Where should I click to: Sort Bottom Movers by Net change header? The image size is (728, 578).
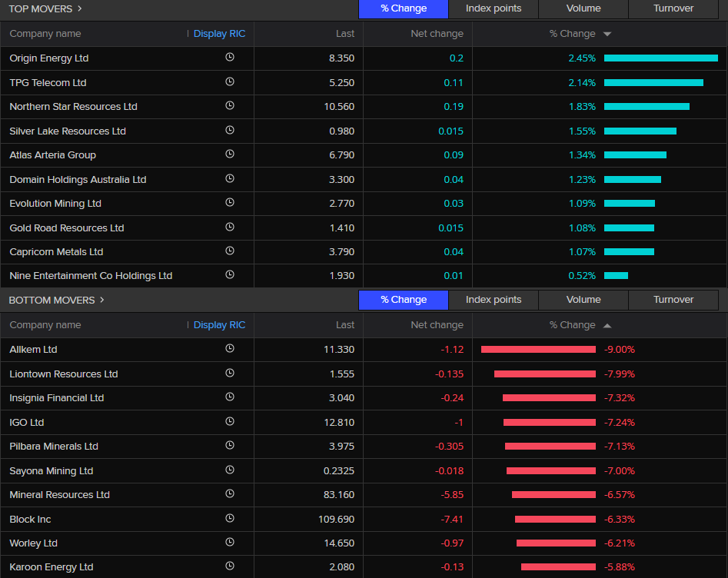click(437, 325)
